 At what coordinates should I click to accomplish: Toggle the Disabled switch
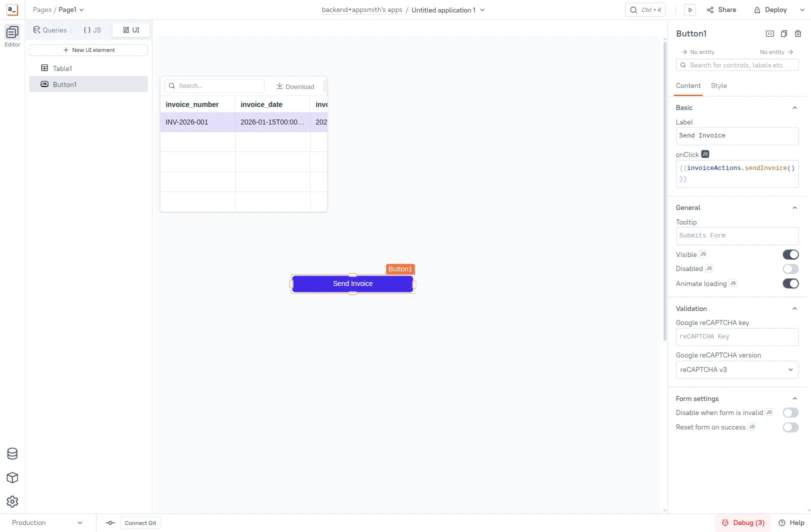tap(790, 269)
